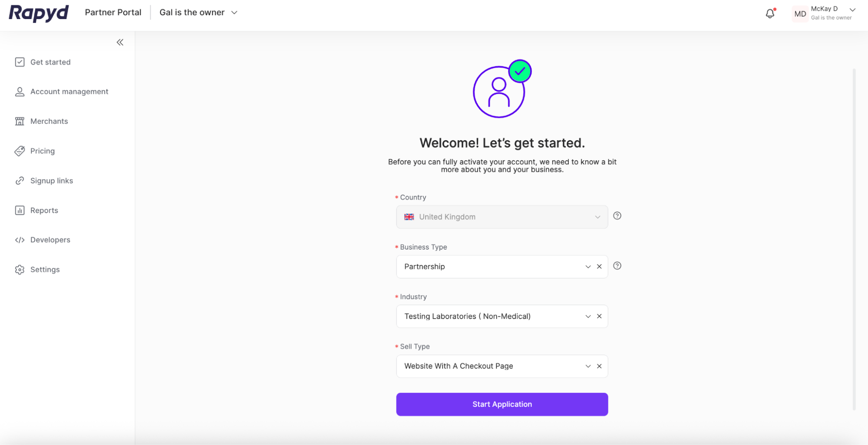The width and height of the screenshot is (868, 445).
Task: Select Pricing in the sidebar
Action: click(x=43, y=151)
